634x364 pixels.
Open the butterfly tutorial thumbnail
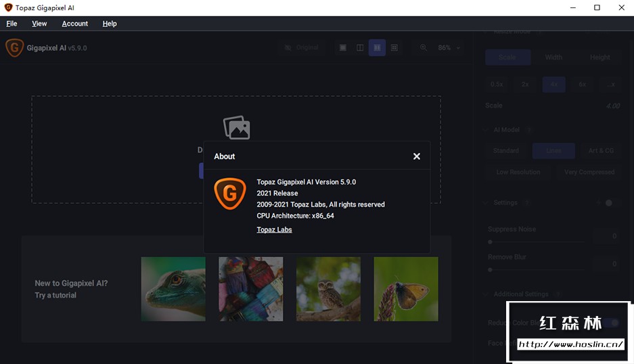(406, 289)
